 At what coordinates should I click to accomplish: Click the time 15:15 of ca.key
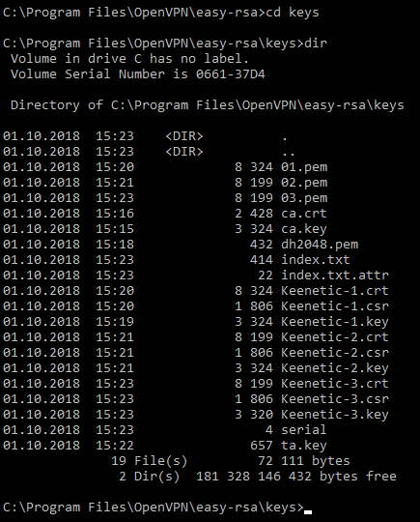pyautogui.click(x=115, y=229)
